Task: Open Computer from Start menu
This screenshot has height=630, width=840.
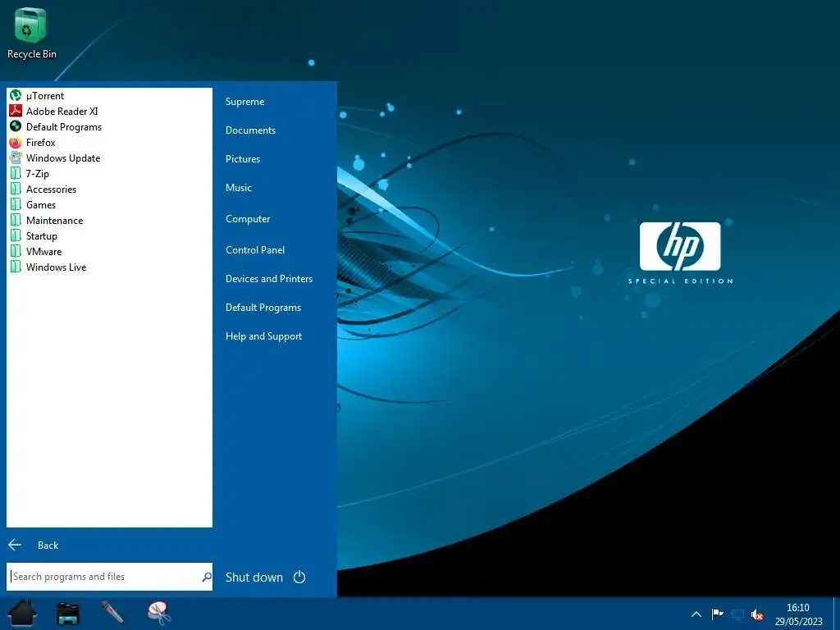Action: tap(248, 219)
